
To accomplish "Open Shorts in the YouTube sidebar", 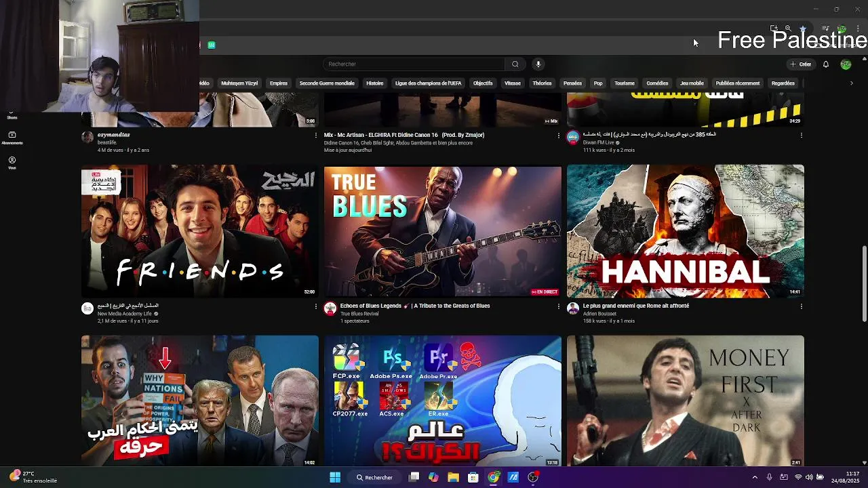I will (12, 116).
